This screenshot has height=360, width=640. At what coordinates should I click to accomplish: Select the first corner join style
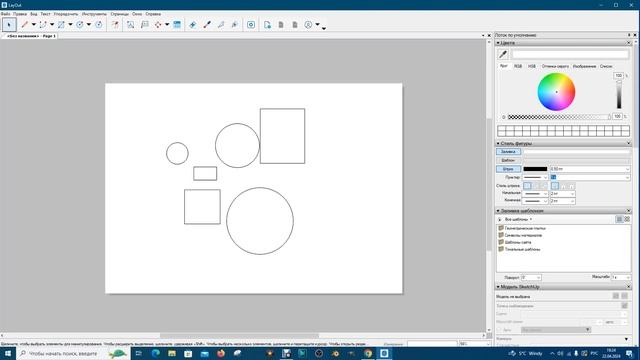coord(527,186)
